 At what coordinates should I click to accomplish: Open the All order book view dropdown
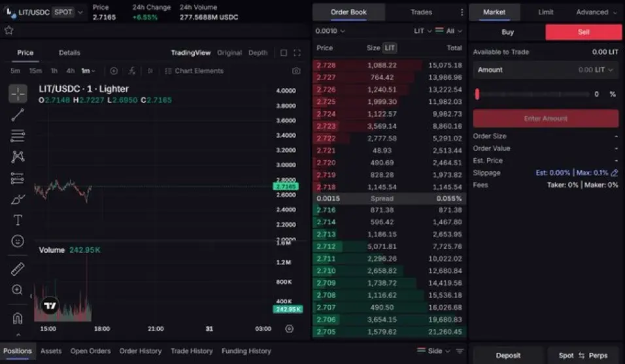[449, 31]
